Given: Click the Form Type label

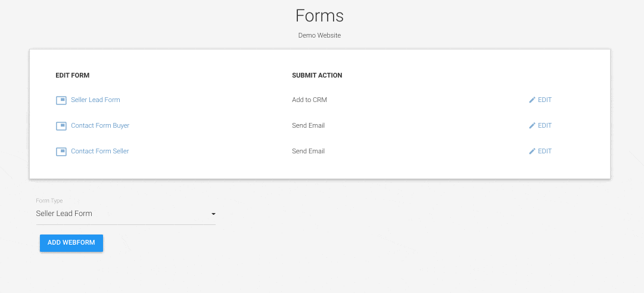Looking at the screenshot, I should (49, 201).
